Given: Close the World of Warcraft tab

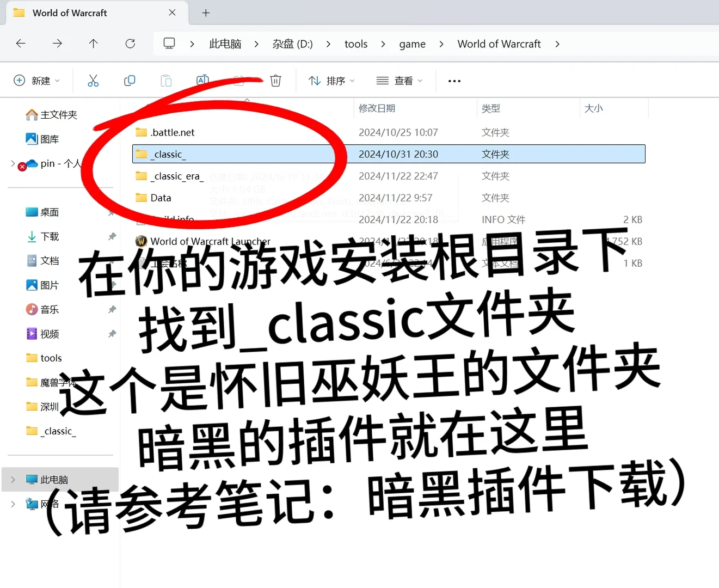Looking at the screenshot, I should (x=172, y=13).
